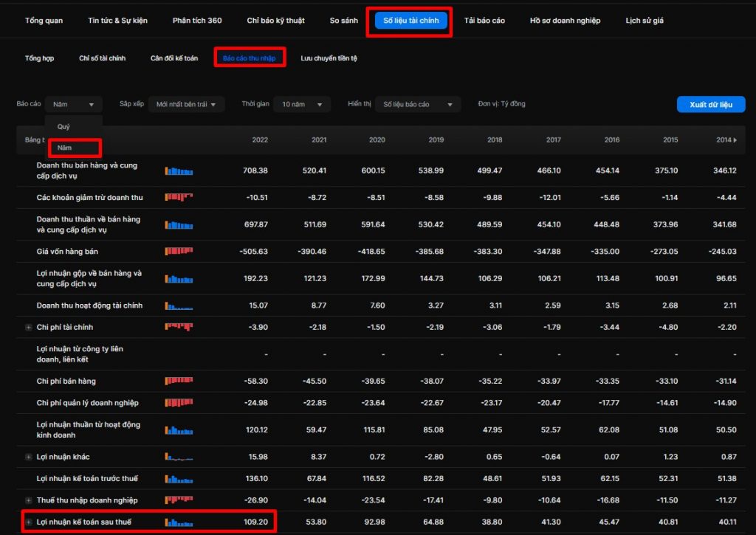
Task: Click the Xuất dữ liệu export button
Action: (x=710, y=105)
